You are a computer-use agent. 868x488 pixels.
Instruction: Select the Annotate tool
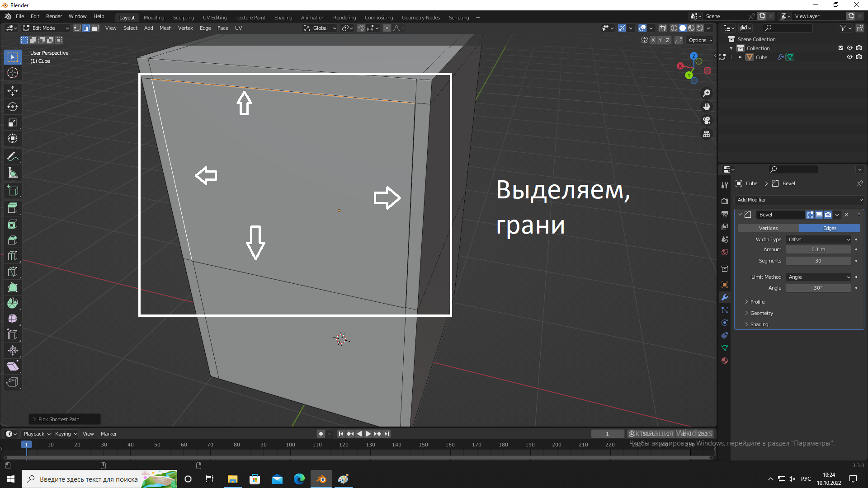click(13, 156)
